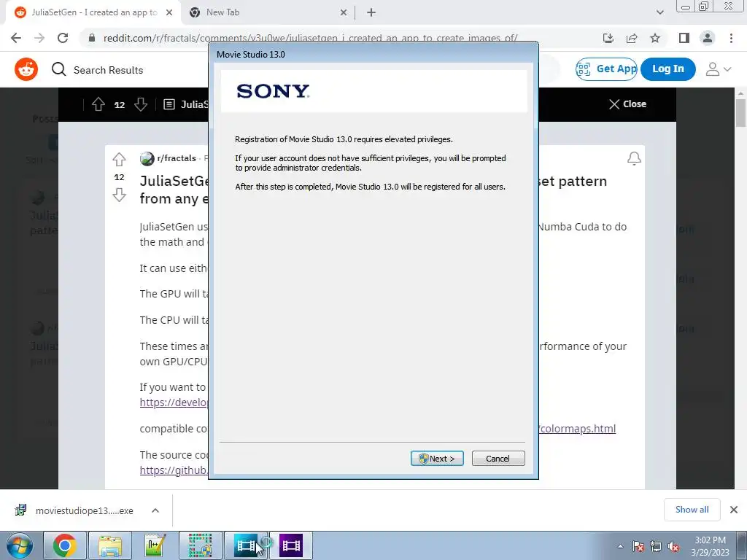
Task: Click the Get App button
Action: [606, 69]
